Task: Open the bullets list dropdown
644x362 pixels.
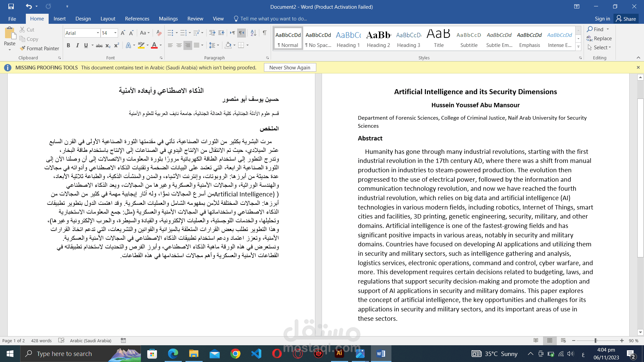Action: [x=177, y=33]
